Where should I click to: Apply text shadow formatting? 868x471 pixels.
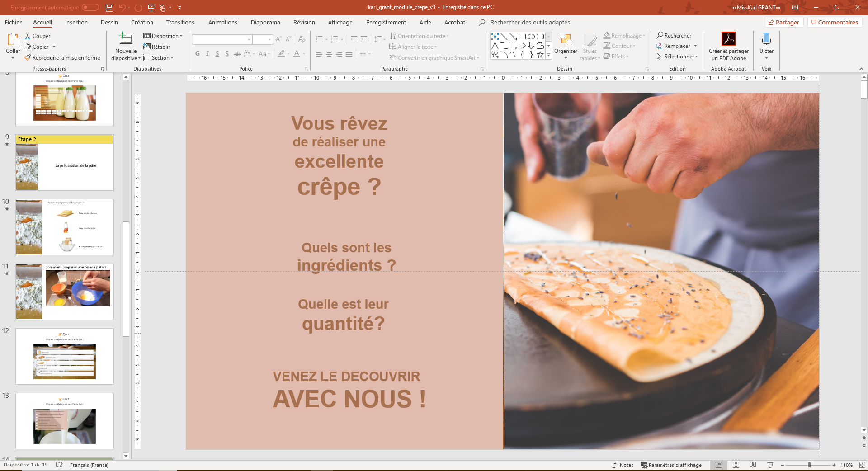[x=227, y=54]
